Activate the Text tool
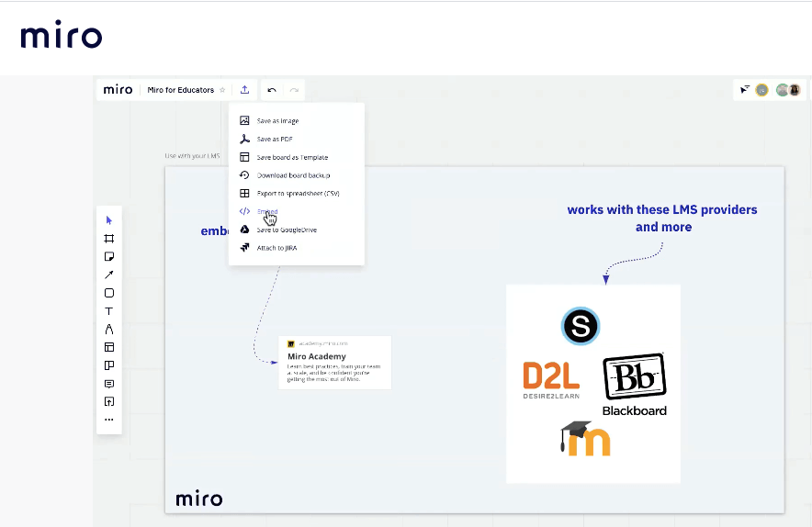This screenshot has height=527, width=812. tap(108, 311)
